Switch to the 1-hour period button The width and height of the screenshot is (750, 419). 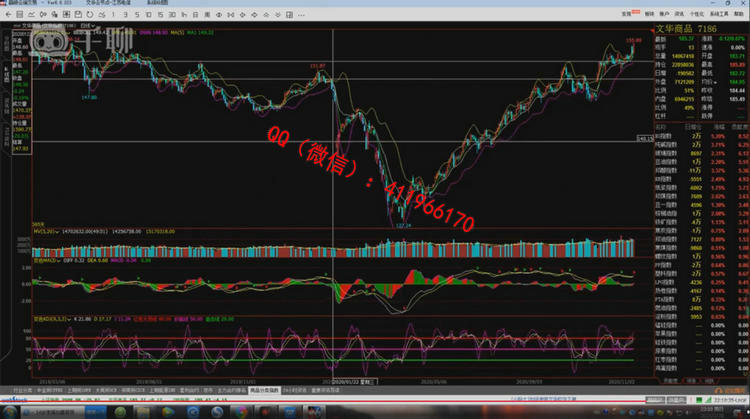pyautogui.click(x=184, y=15)
